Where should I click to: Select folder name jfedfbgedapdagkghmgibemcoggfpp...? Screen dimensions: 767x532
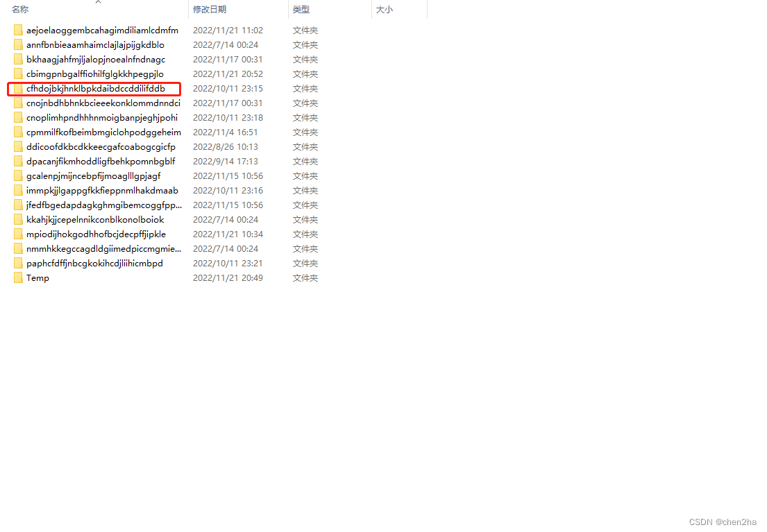pos(104,205)
